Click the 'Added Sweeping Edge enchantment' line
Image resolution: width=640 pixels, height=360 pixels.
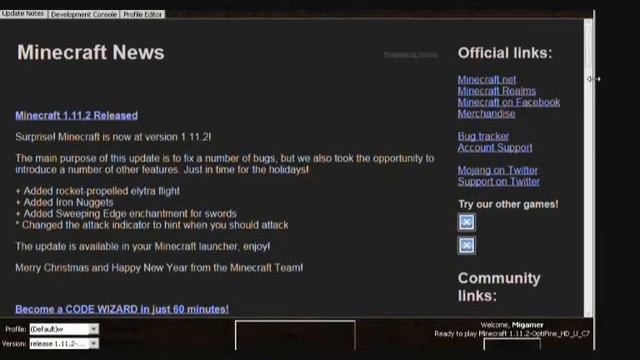point(126,214)
